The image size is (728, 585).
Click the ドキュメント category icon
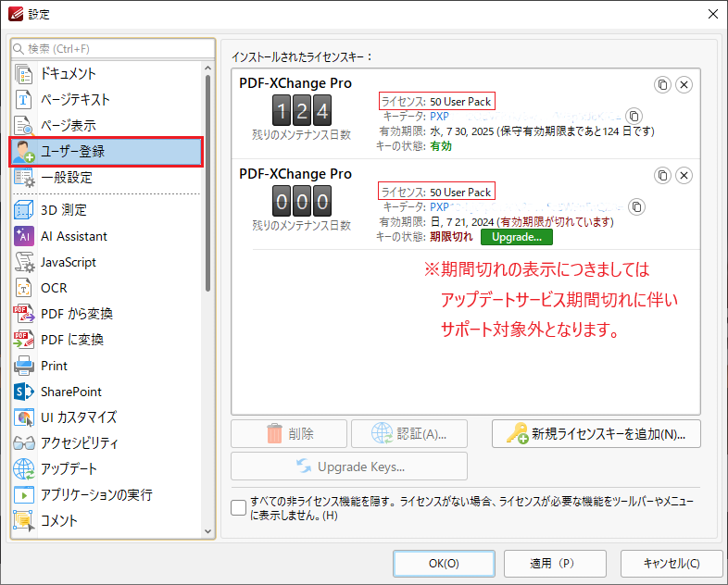tap(23, 74)
